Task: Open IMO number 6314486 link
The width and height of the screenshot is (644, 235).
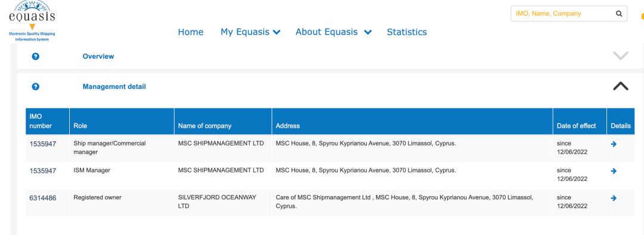Action: [x=43, y=198]
